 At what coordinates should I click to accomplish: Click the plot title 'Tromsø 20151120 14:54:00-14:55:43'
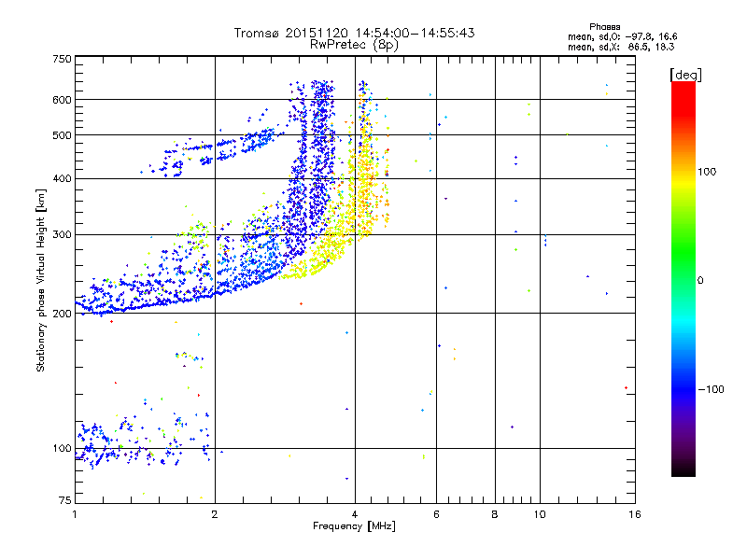354,33
